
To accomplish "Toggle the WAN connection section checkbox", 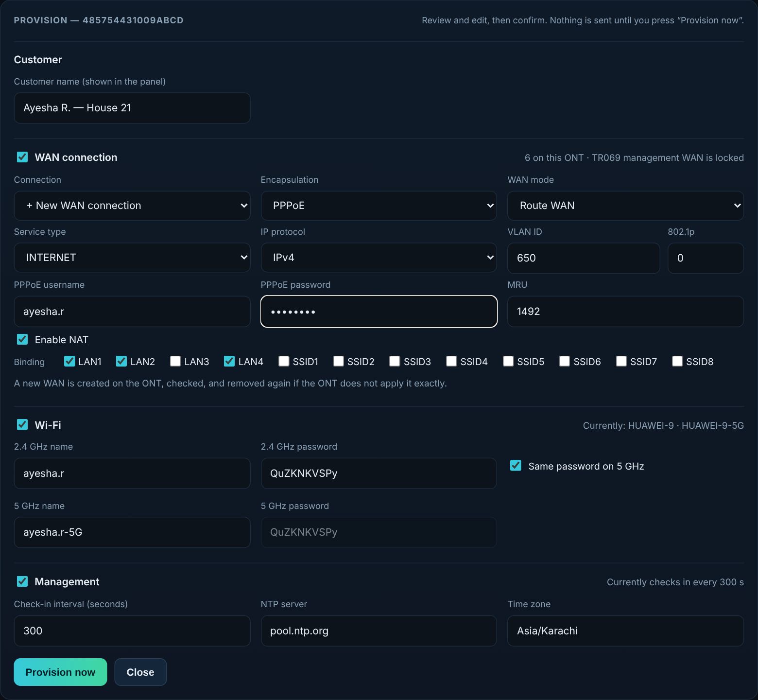I will (22, 157).
